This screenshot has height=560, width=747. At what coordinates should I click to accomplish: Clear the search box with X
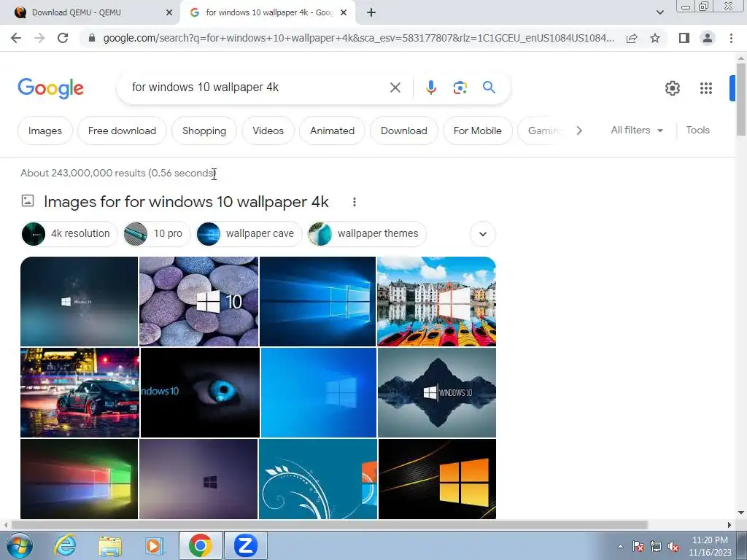395,87
